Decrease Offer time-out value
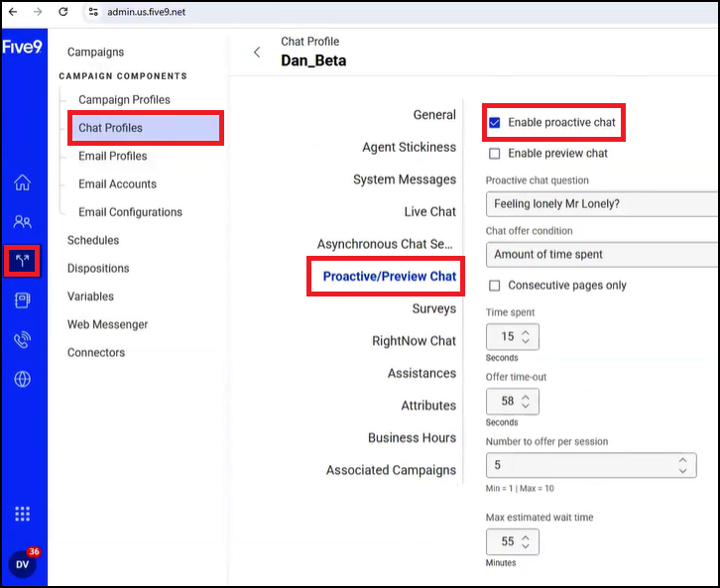Screen dimensions: 720x588 (526, 406)
